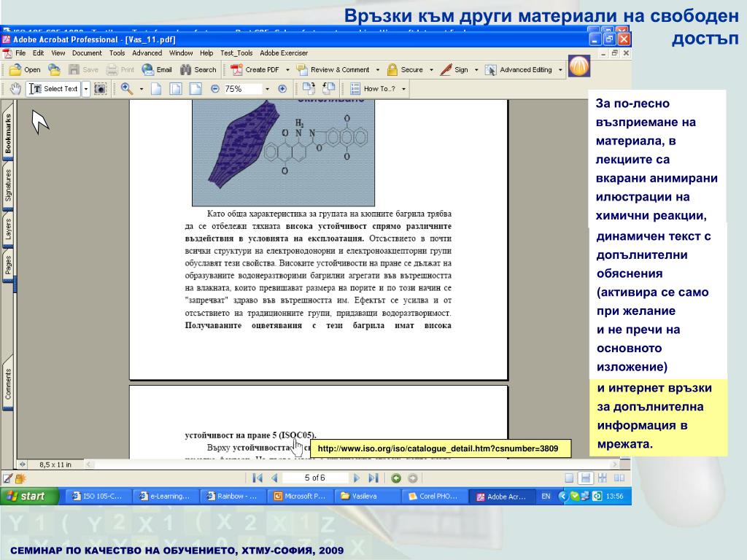Rotate page counterclockwise icon

coord(329,88)
